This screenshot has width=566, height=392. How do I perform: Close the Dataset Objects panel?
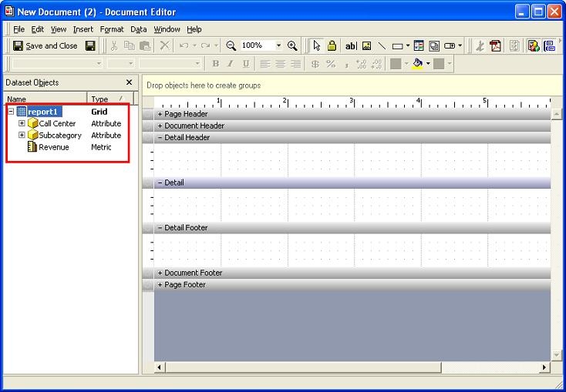pos(129,82)
